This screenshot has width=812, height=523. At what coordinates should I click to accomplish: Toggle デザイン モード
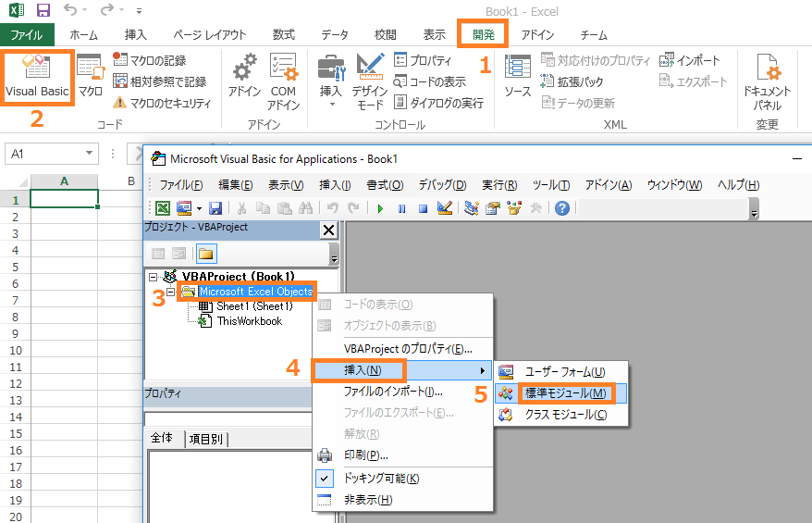(x=370, y=81)
